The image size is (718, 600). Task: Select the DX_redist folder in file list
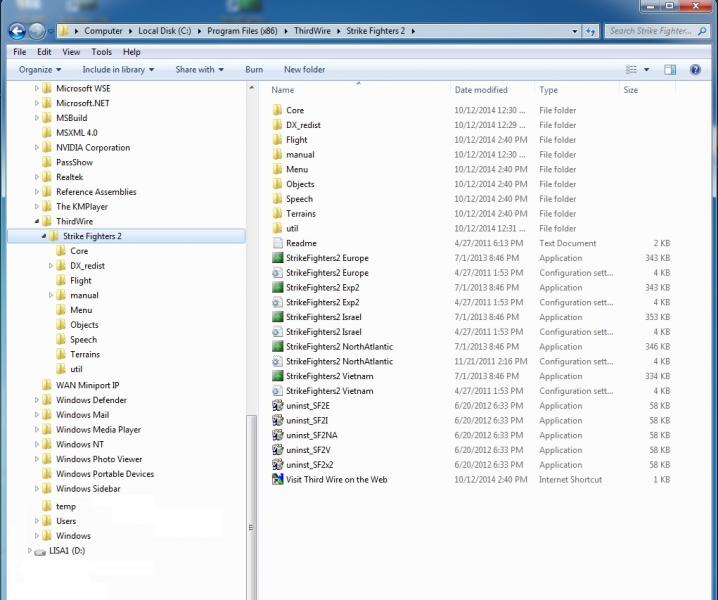coord(303,125)
